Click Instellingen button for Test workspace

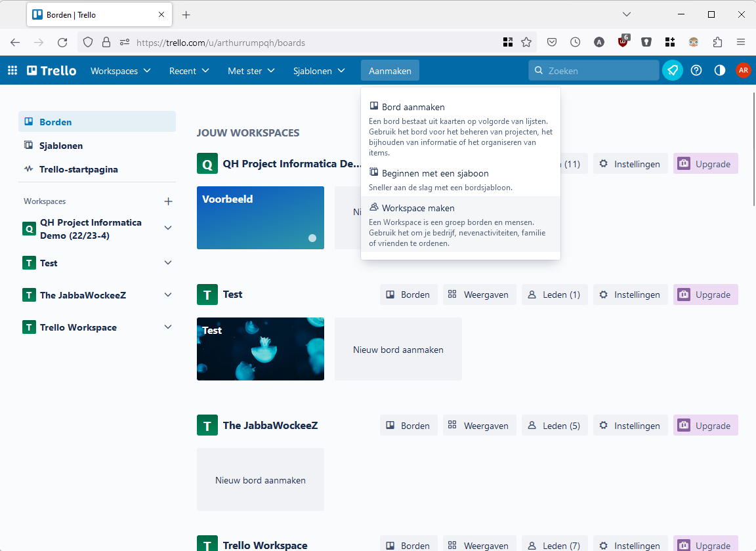point(630,295)
